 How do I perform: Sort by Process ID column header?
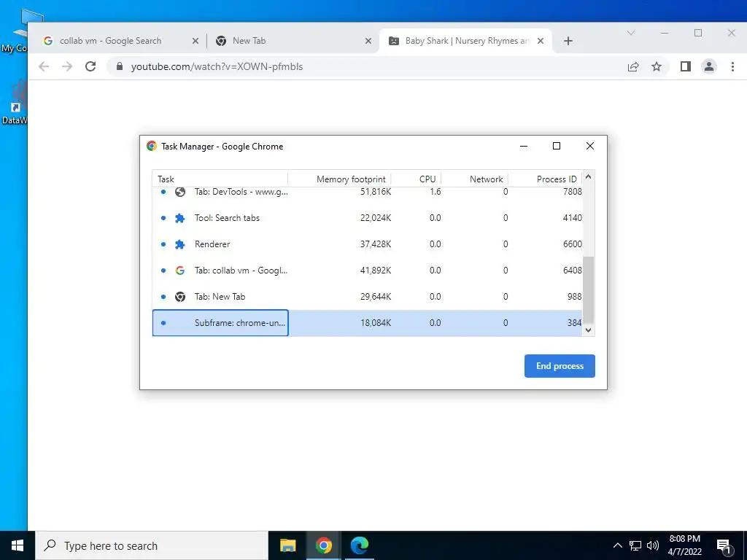click(x=545, y=179)
